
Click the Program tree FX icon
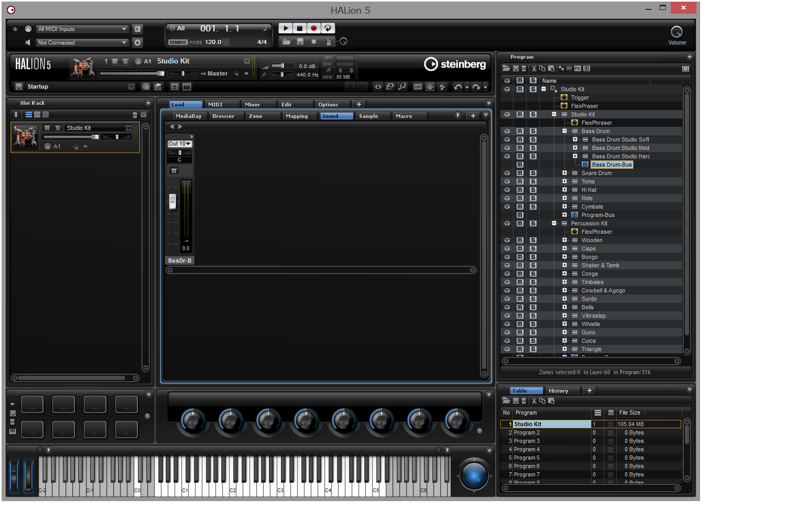[x=578, y=69]
